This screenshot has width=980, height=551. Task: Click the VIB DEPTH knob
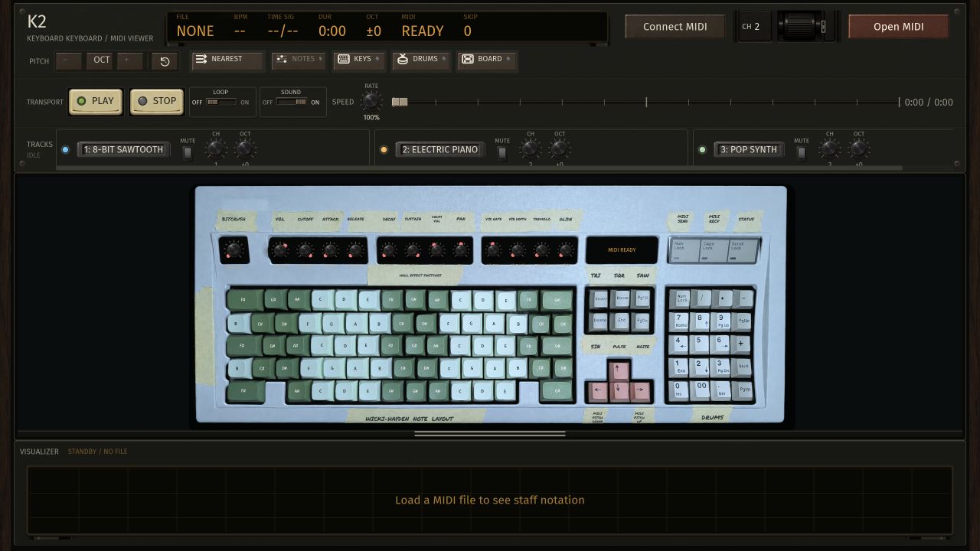click(x=518, y=249)
